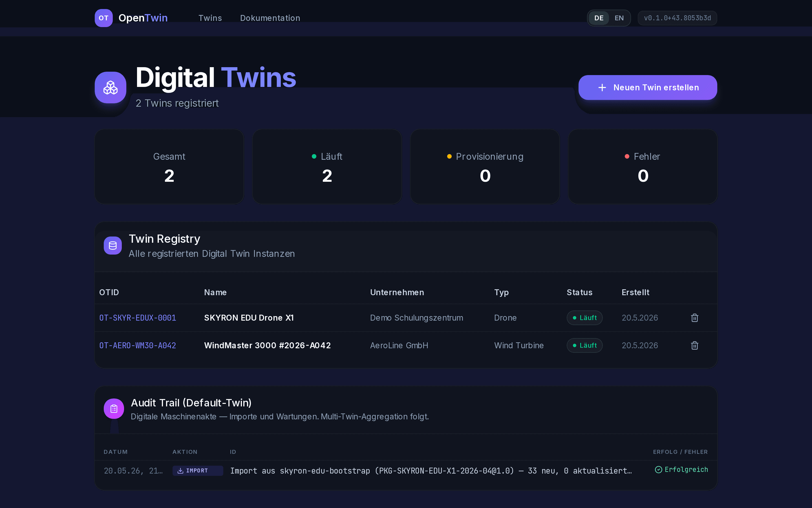Switch language to EN
The width and height of the screenshot is (812, 508).
coord(619,18)
